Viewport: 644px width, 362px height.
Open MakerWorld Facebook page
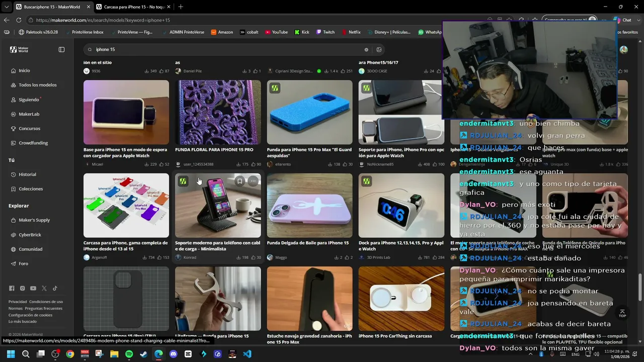tap(12, 288)
